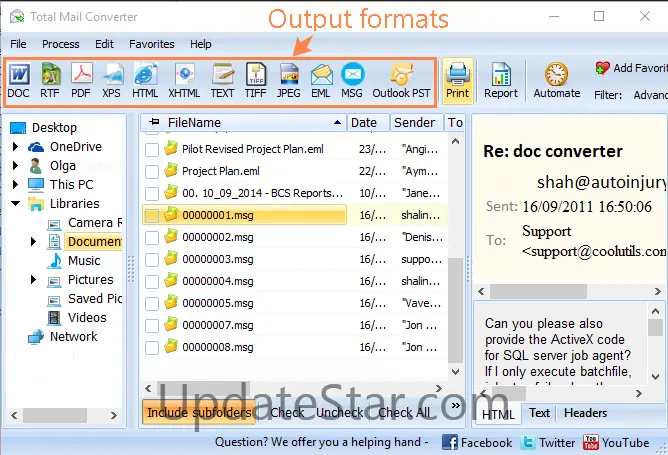
Task: Open the Twitter link icon
Action: point(528,442)
